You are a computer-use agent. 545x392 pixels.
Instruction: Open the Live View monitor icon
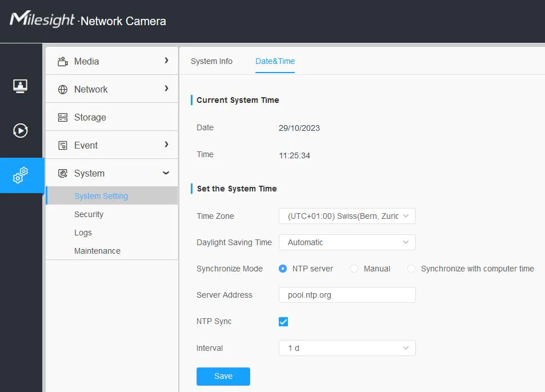21,86
